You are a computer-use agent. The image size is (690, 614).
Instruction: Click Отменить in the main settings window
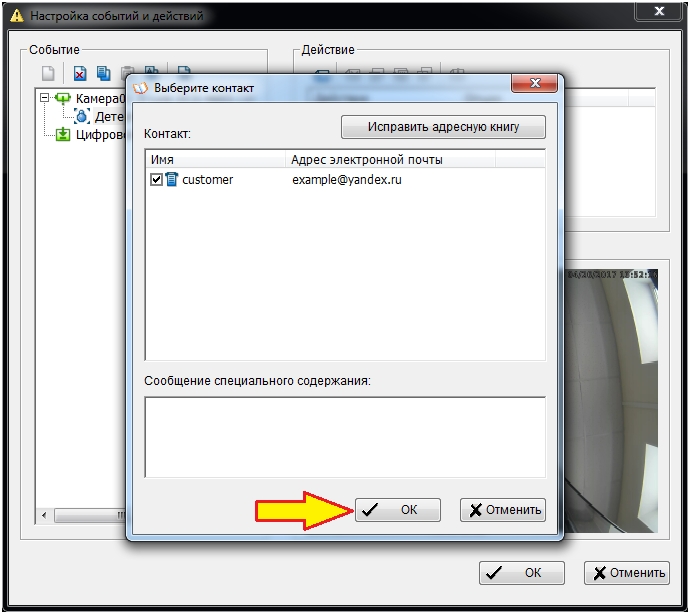click(626, 573)
